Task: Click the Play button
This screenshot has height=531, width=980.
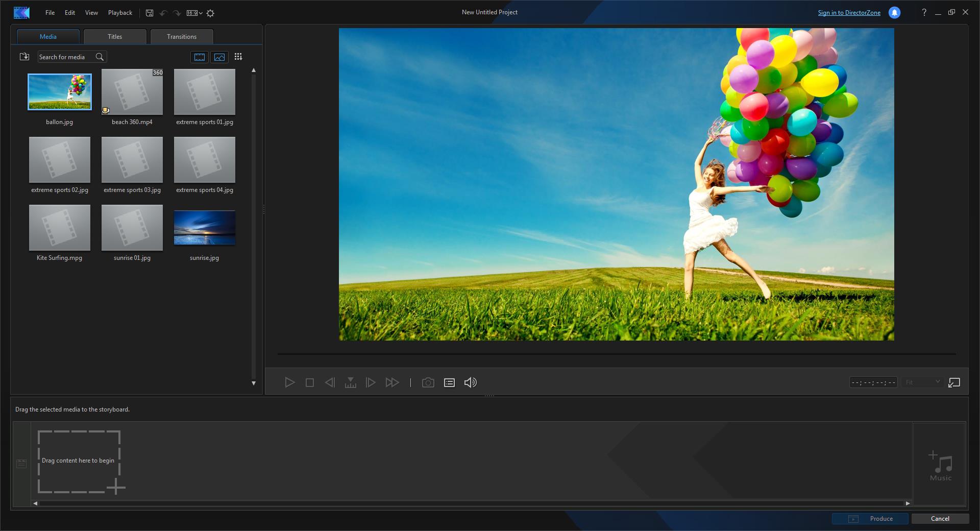Action: 289,382
